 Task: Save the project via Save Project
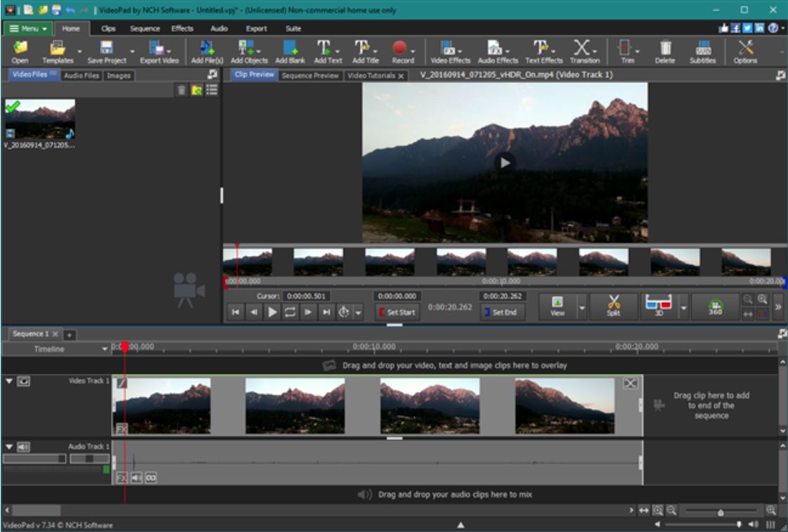(107, 52)
